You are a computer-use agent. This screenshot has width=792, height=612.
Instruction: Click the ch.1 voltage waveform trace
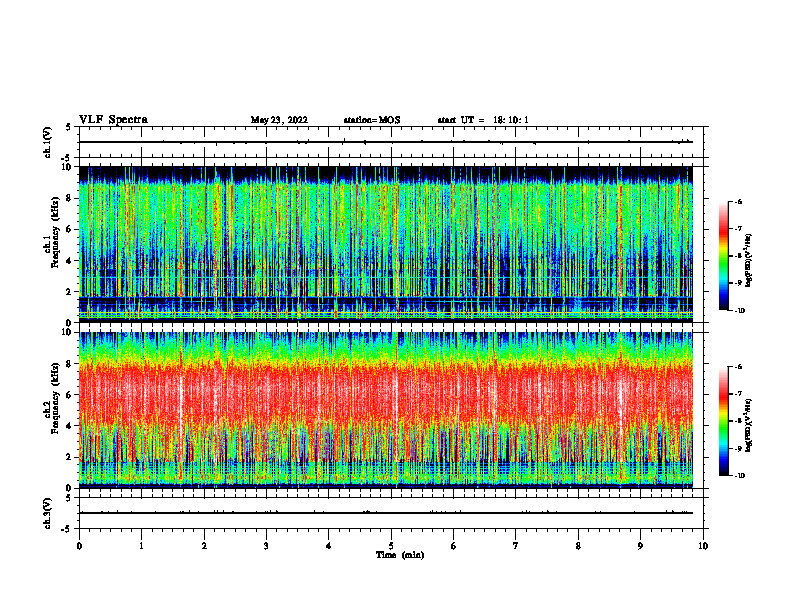386,142
